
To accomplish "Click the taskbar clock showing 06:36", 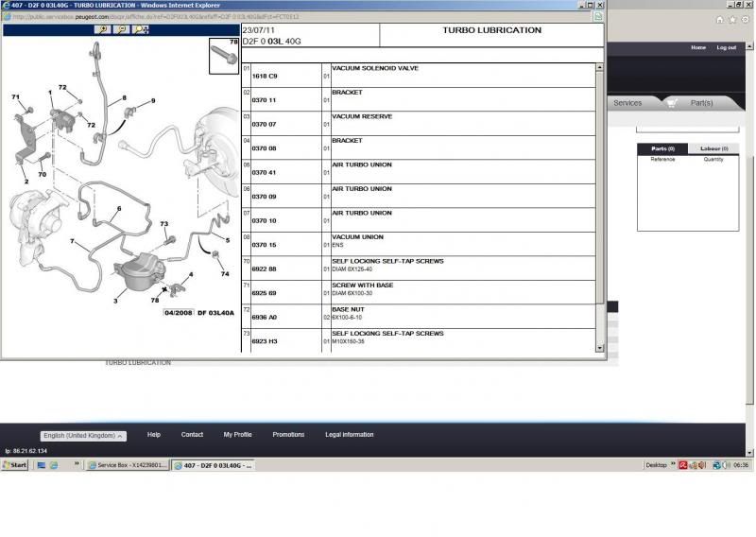I will tap(741, 465).
